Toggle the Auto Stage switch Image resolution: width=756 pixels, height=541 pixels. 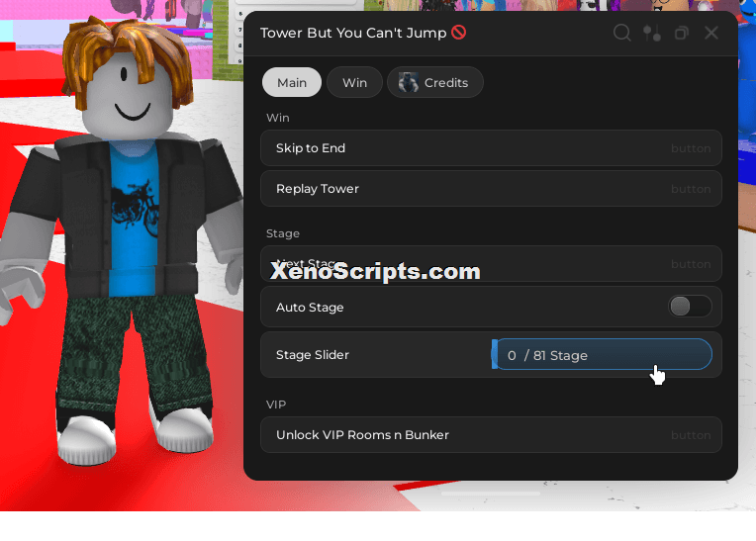click(690, 307)
